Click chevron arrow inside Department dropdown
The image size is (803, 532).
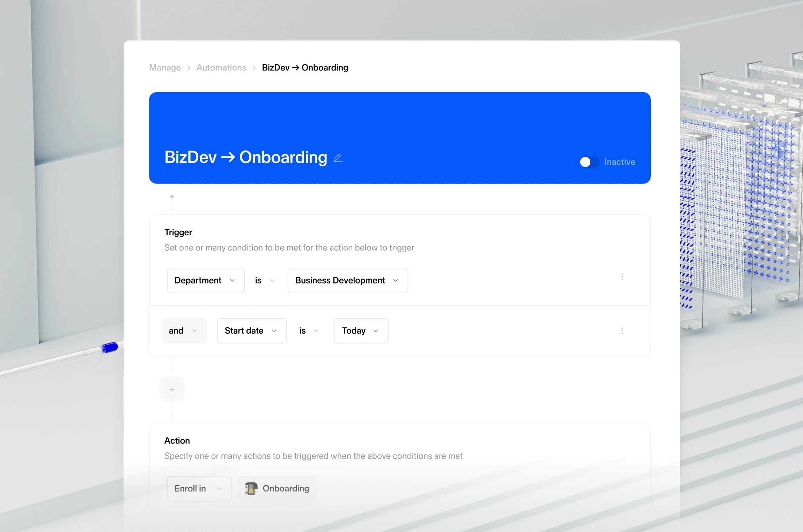232,281
